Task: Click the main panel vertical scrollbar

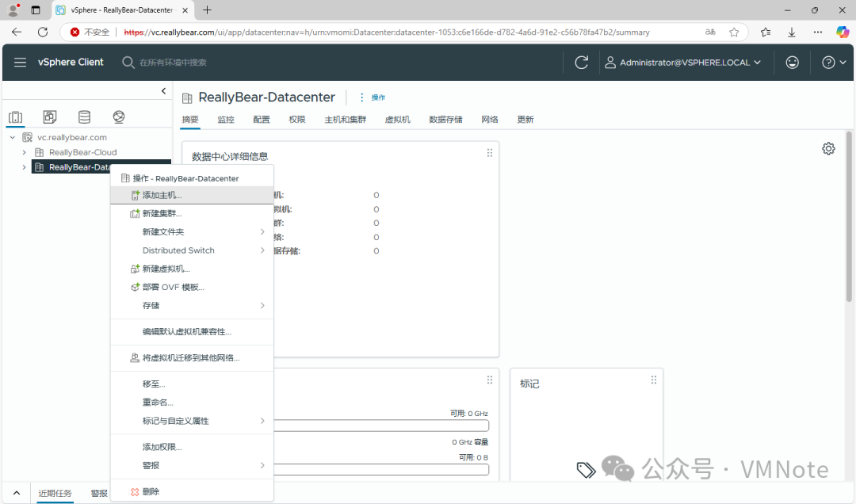Action: (849, 216)
